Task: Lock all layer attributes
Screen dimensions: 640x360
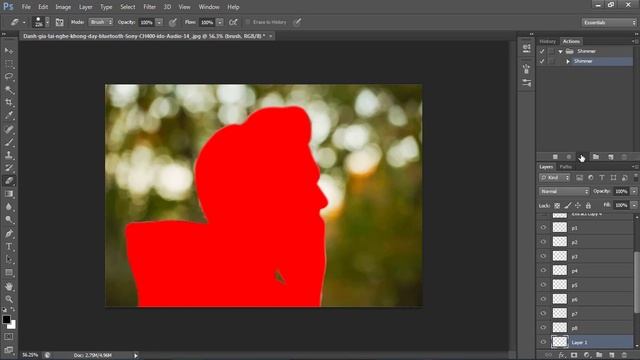Action: (x=588, y=205)
